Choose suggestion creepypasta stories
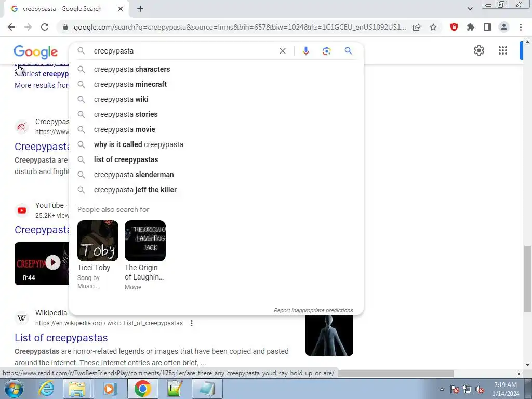 point(217,114)
